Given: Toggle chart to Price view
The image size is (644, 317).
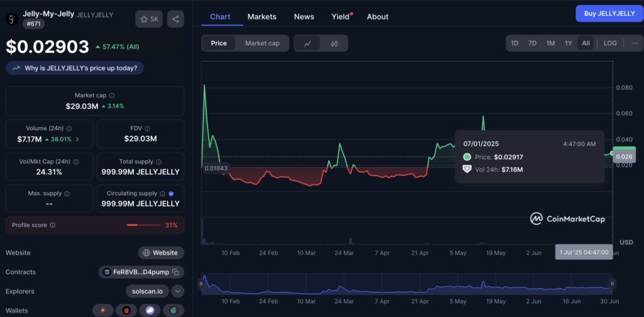Looking at the screenshot, I should [219, 43].
